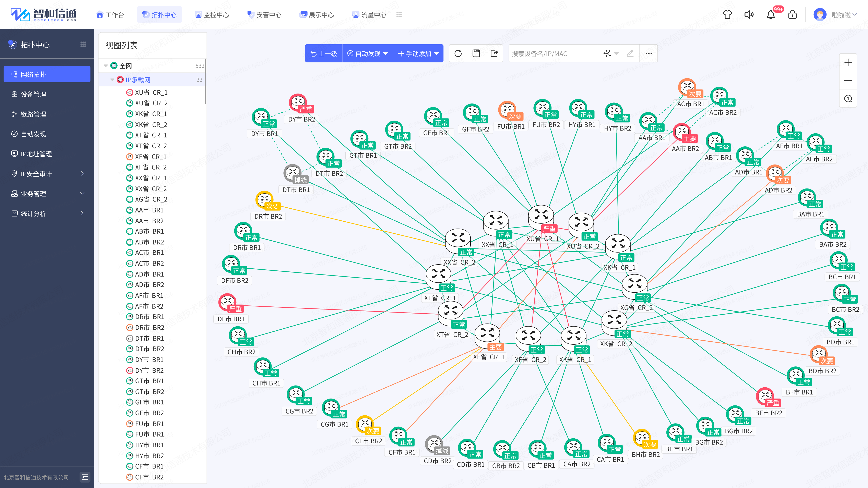Click the export topology icon
The height and width of the screenshot is (488, 868).
pos(494,53)
